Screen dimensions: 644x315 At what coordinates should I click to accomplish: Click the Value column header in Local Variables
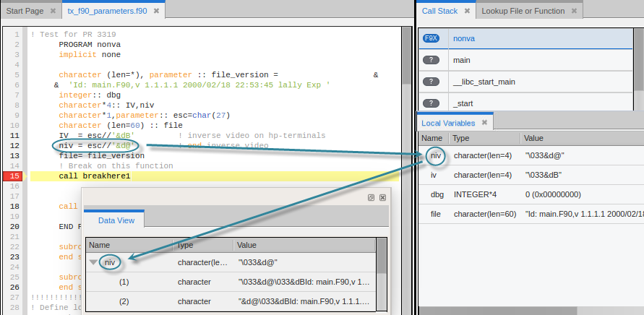pos(533,138)
